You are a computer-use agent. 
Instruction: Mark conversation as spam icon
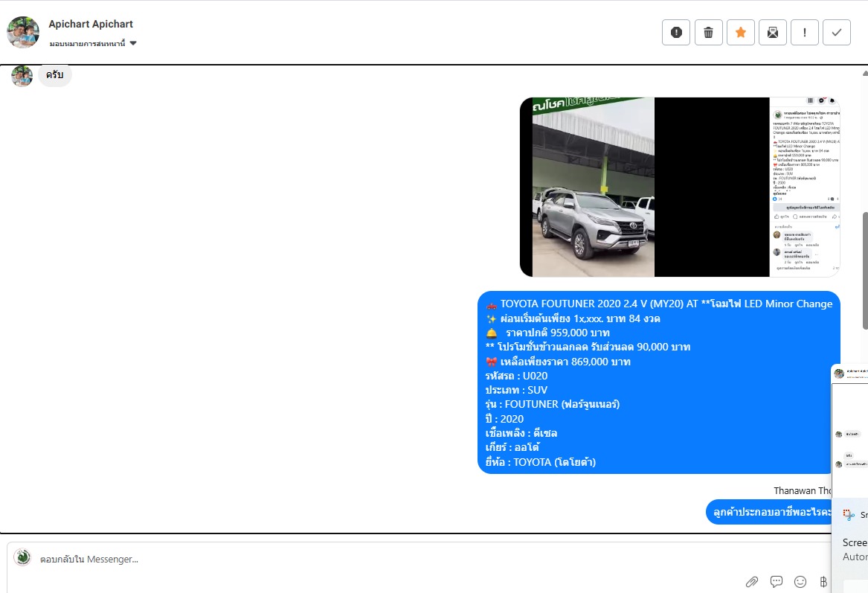[676, 33]
